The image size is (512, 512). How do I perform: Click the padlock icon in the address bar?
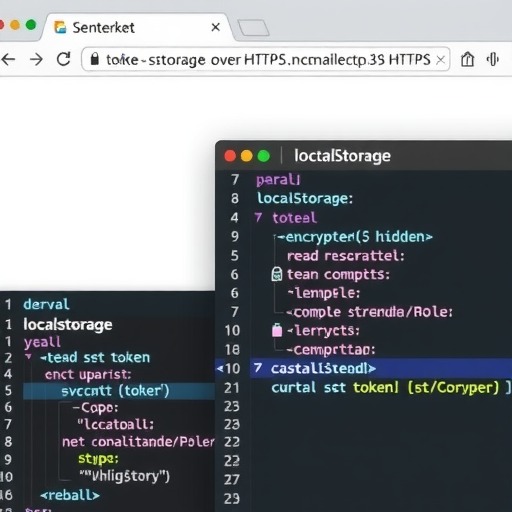(x=95, y=59)
